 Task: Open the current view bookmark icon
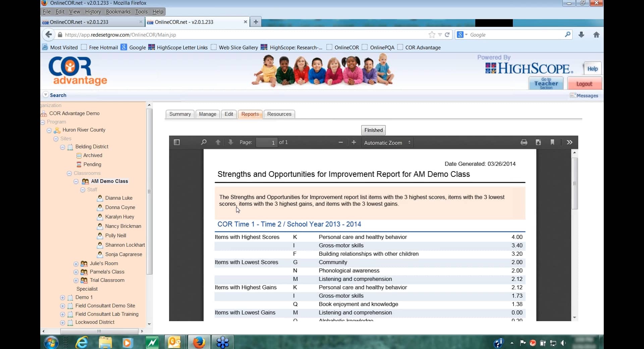[552, 142]
